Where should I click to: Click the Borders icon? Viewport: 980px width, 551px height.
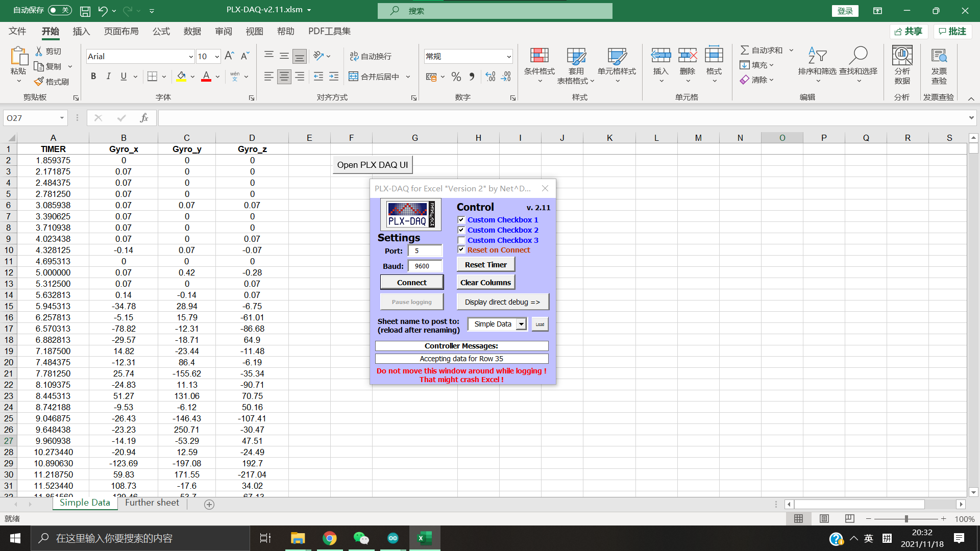tap(152, 77)
